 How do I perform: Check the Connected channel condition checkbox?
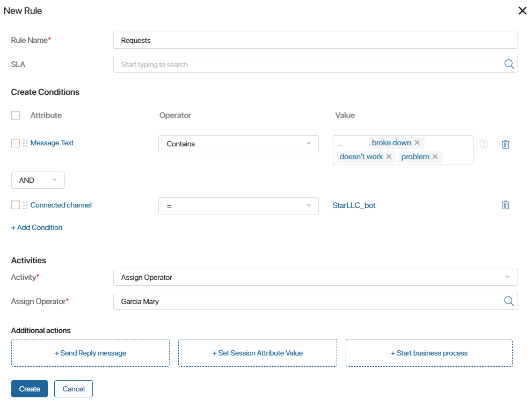16,205
